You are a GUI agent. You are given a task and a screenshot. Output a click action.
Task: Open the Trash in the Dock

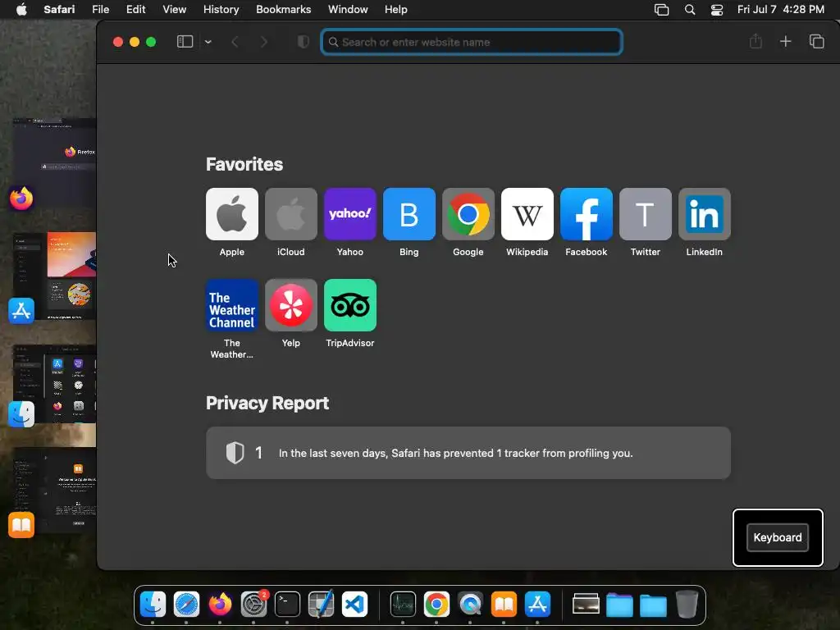tap(687, 605)
